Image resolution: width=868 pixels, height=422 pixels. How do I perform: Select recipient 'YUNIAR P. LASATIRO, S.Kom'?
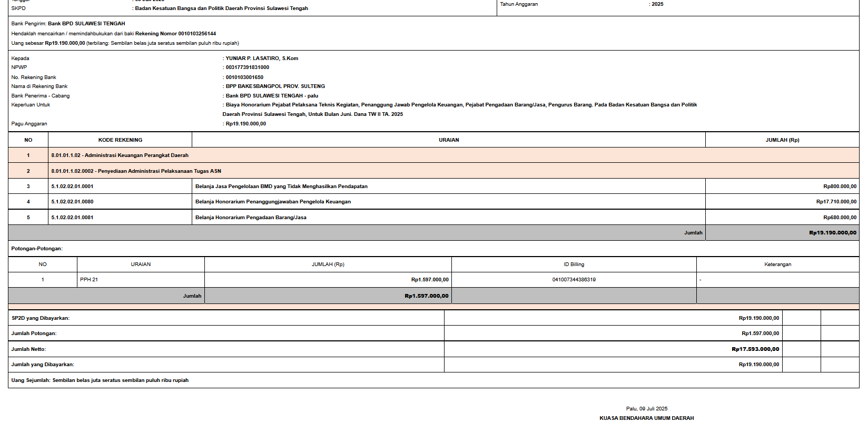pos(262,58)
